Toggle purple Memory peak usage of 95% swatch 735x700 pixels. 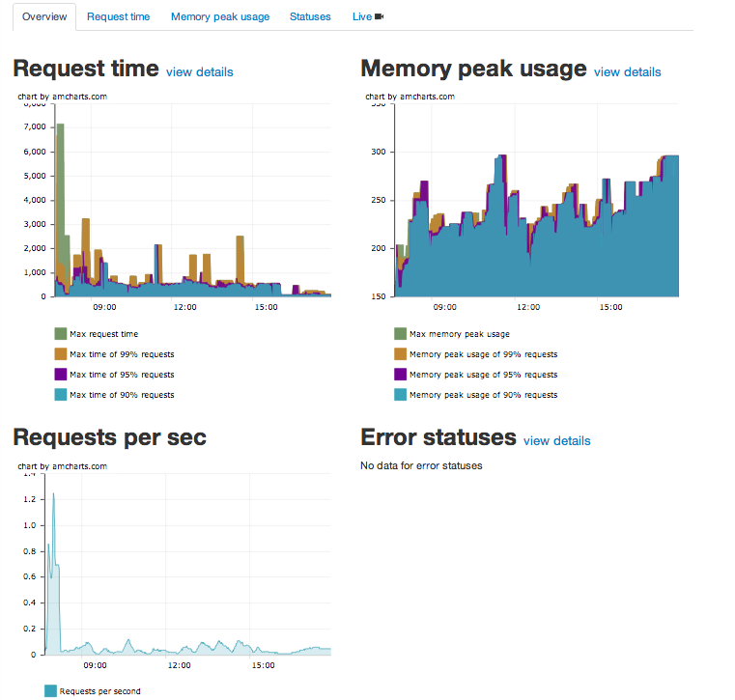point(400,374)
